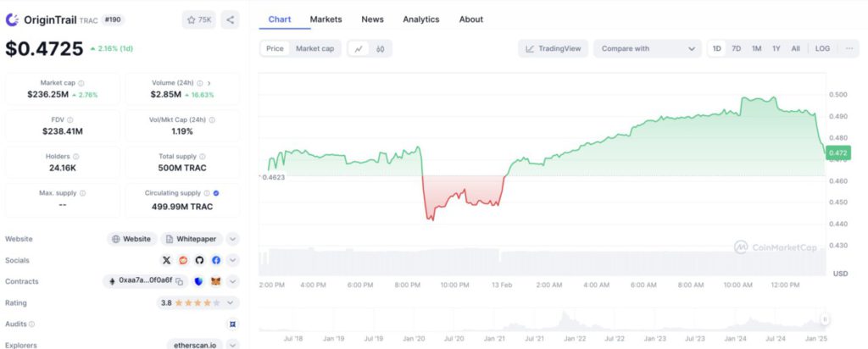Open the Website link button

tap(131, 239)
